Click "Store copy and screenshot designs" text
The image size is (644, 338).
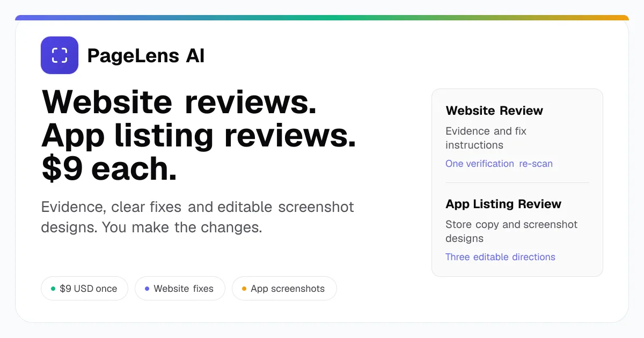pos(511,231)
